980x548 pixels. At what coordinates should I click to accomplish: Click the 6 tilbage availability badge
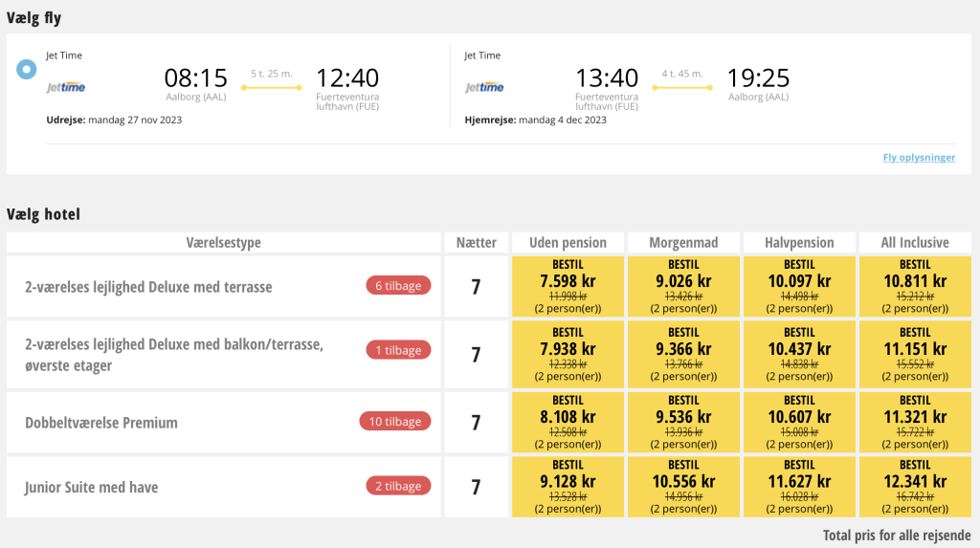(398, 286)
